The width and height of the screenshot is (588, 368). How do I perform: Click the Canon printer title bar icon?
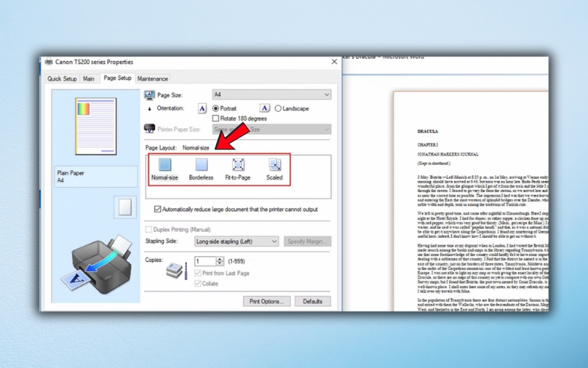(x=49, y=62)
